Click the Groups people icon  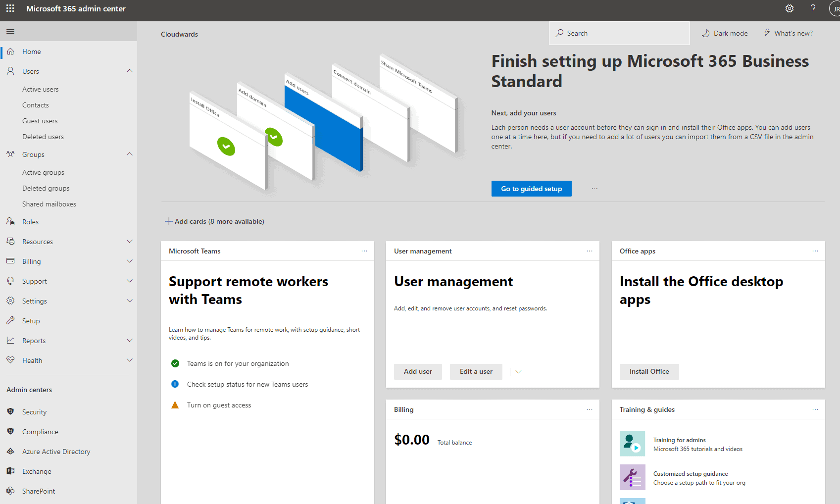(x=10, y=154)
